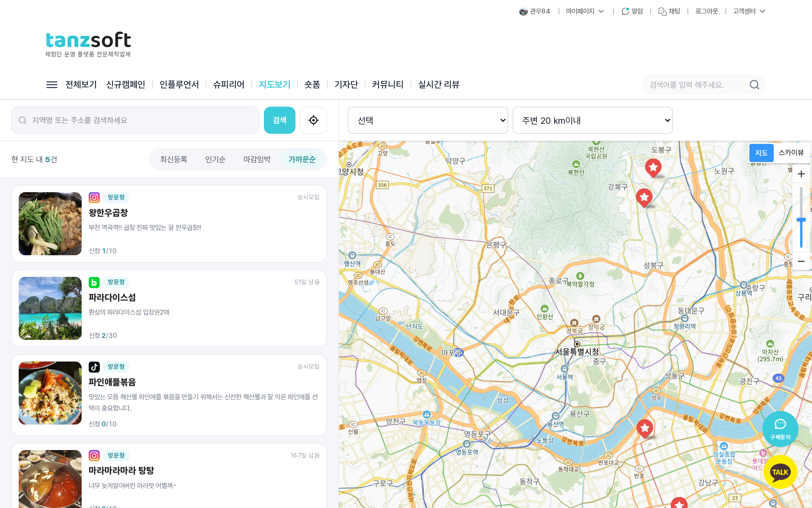
Task: Open 주변 20 km이내 distance dropdown
Action: [592, 120]
